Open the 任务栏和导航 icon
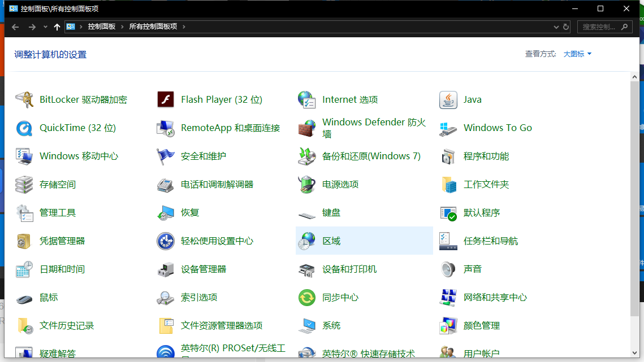The width and height of the screenshot is (644, 362). 448,241
